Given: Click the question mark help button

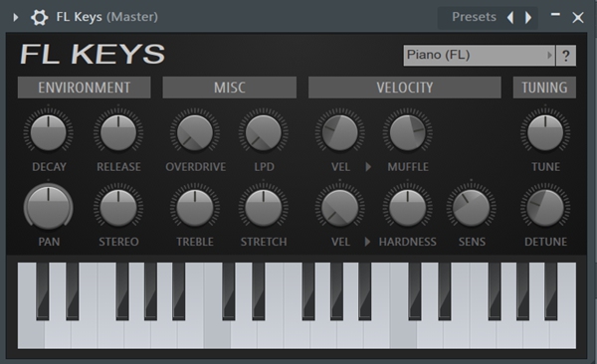Looking at the screenshot, I should [566, 56].
